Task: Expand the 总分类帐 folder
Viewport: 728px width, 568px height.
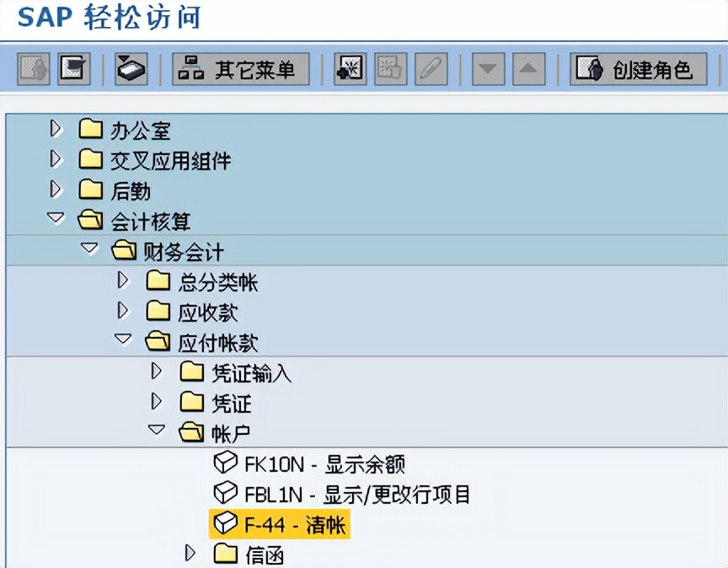Action: coord(123,281)
